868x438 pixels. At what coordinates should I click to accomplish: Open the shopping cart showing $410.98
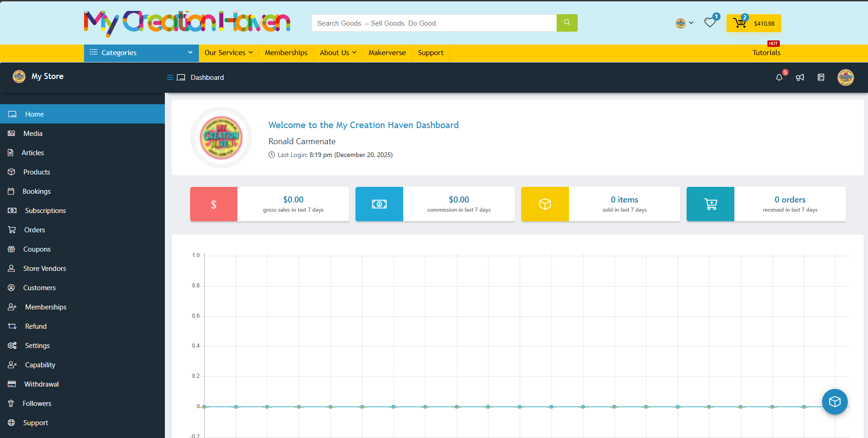(x=754, y=23)
